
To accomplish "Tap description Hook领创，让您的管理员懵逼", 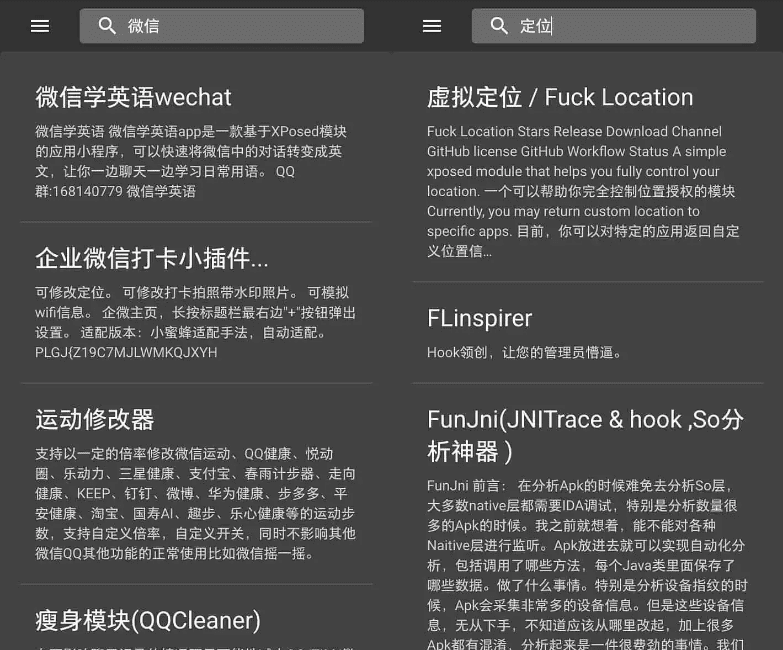I will pyautogui.click(x=524, y=353).
